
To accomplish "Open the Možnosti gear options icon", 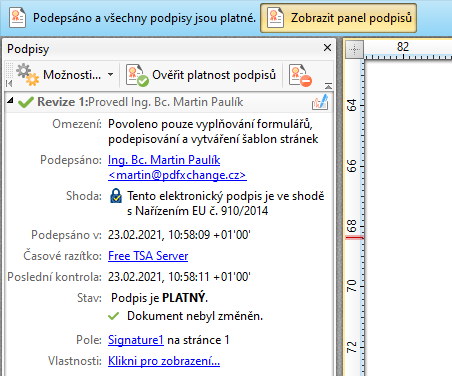I will pyautogui.click(x=28, y=75).
